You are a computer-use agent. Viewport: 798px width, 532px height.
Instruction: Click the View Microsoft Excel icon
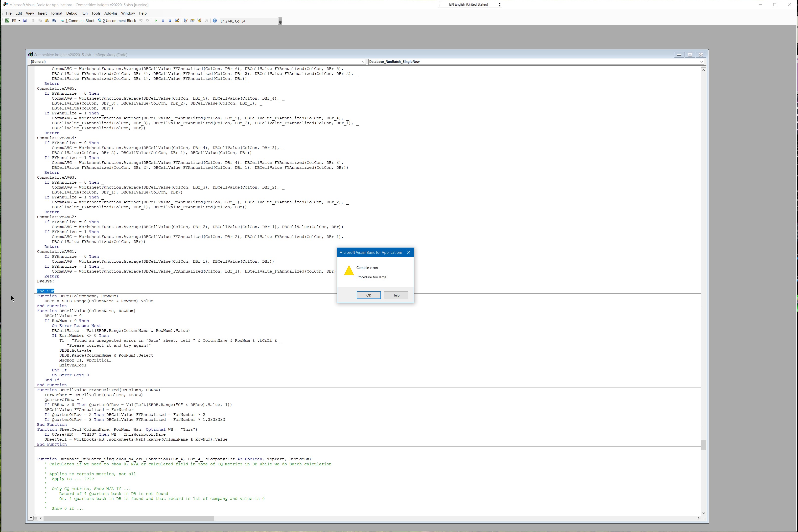(7, 21)
